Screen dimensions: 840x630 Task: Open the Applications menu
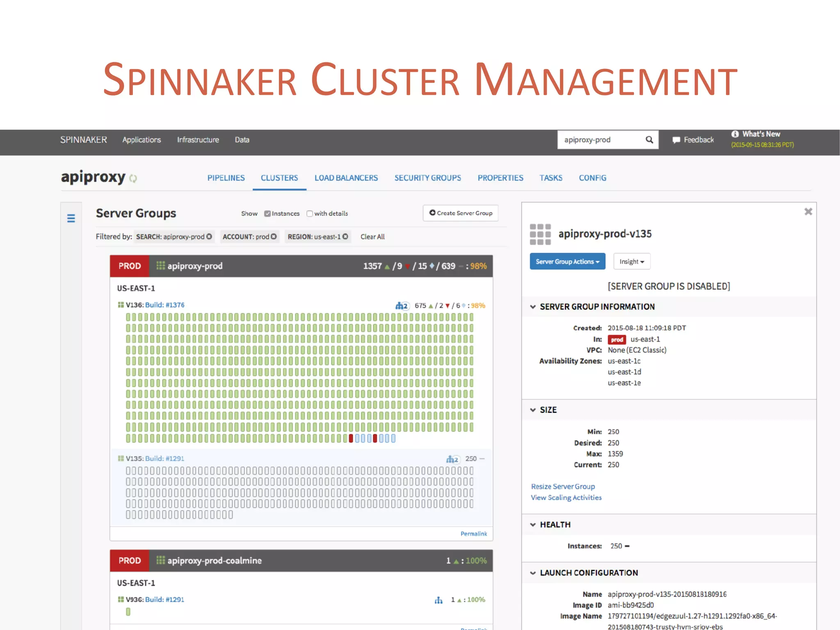(x=142, y=140)
